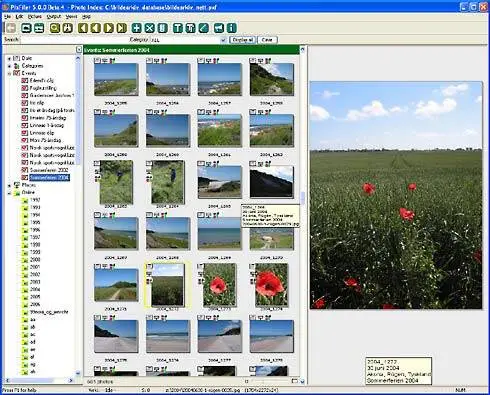Screen dimensions: 490x395
Task: Expand the Places tree node
Action: [x=9, y=185]
